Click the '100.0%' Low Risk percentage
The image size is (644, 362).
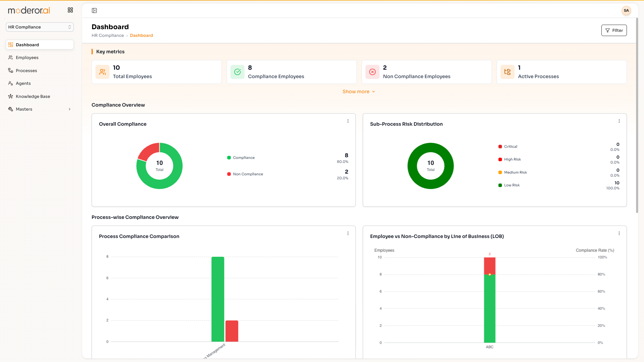[x=612, y=188]
